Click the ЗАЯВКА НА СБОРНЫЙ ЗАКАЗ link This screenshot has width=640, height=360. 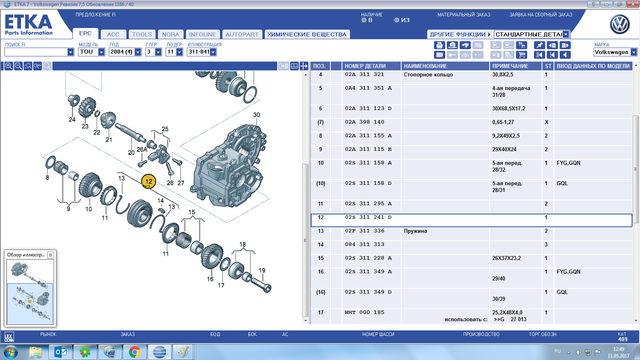point(540,15)
